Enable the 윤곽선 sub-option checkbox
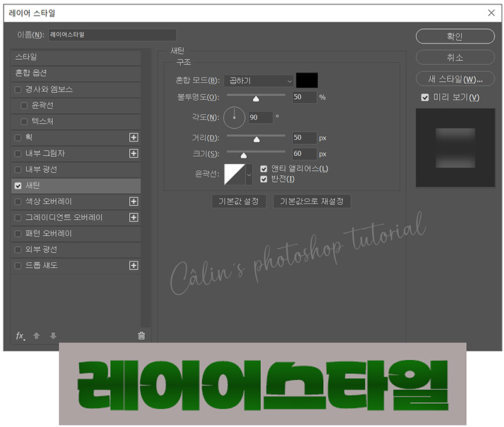This screenshot has width=504, height=427. 24,106
